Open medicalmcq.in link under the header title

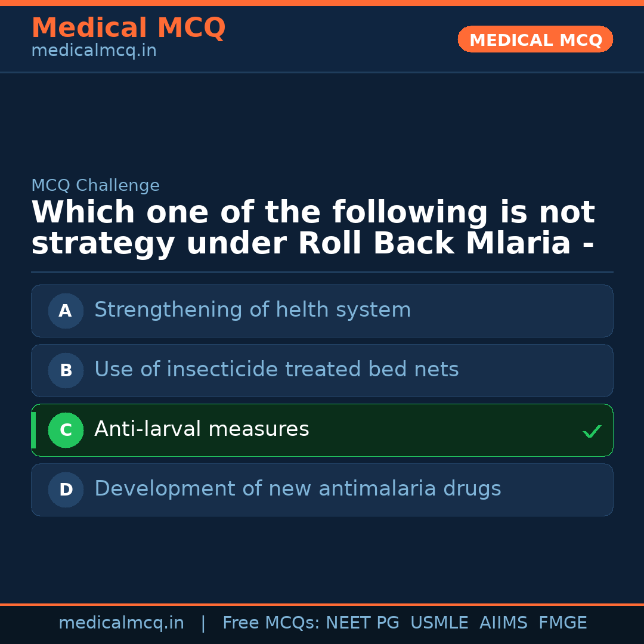click(94, 51)
